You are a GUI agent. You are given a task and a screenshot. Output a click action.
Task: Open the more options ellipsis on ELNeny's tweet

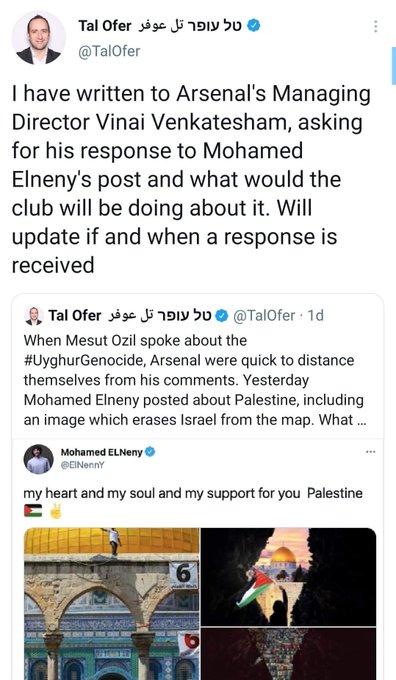370,452
